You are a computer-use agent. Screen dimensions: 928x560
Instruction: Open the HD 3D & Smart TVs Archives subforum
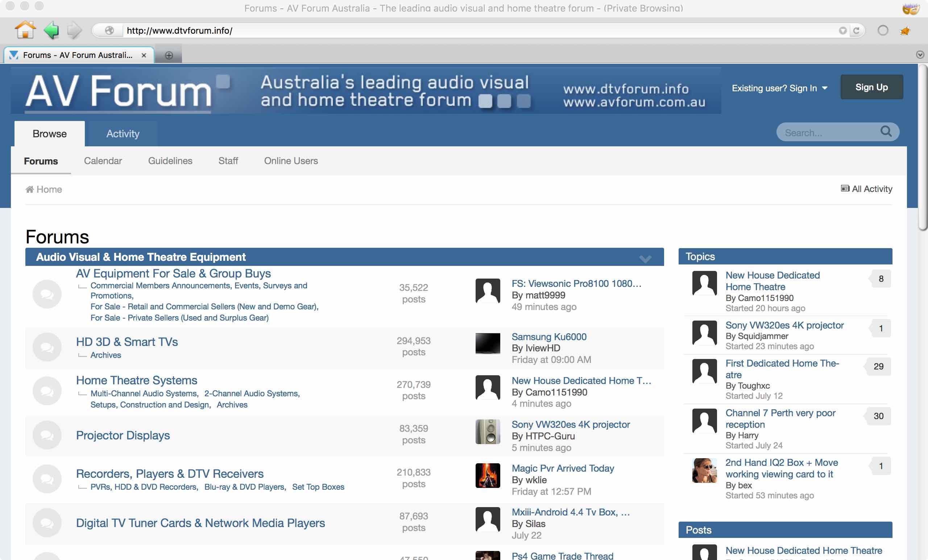[106, 355]
